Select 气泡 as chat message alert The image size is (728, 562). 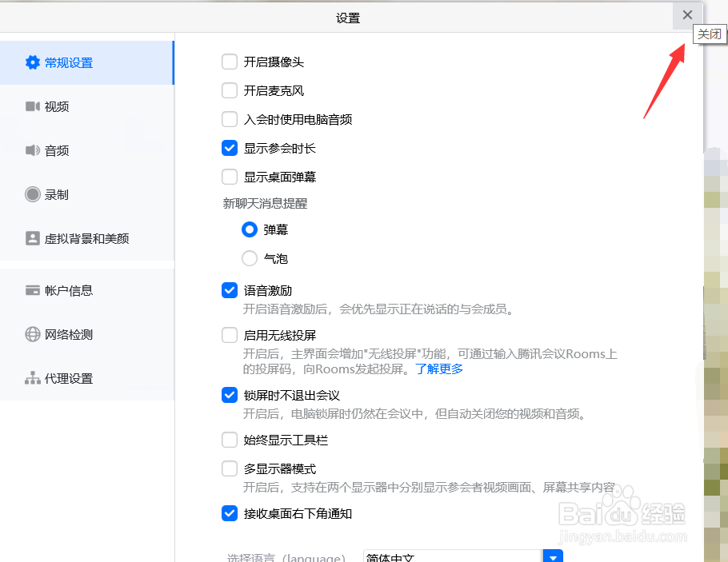point(249,258)
